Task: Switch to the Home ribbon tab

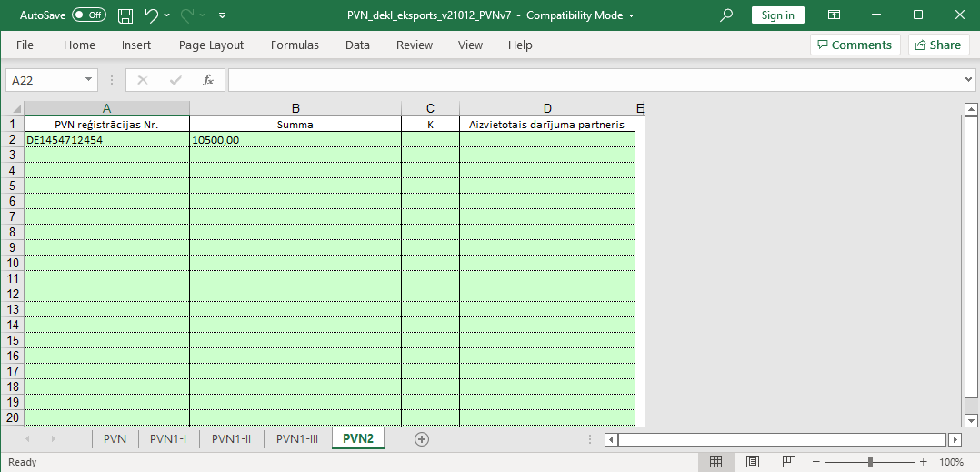Action: tap(79, 45)
